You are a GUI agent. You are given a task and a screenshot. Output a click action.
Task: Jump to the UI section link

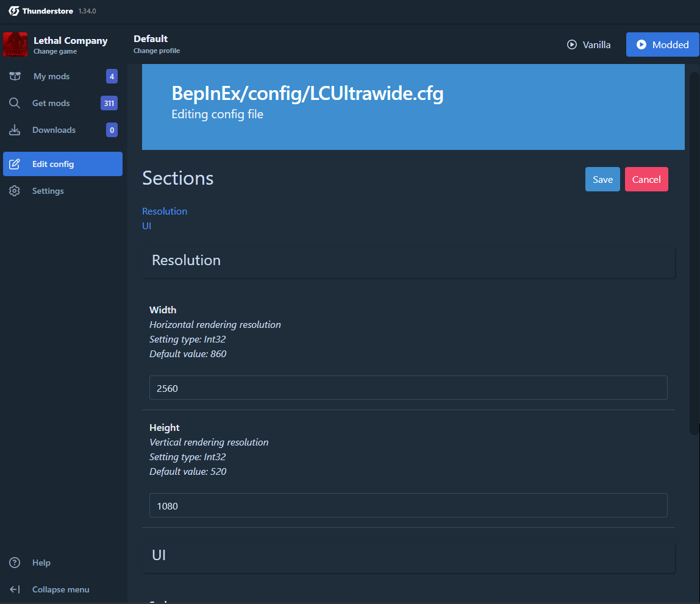[x=146, y=226]
